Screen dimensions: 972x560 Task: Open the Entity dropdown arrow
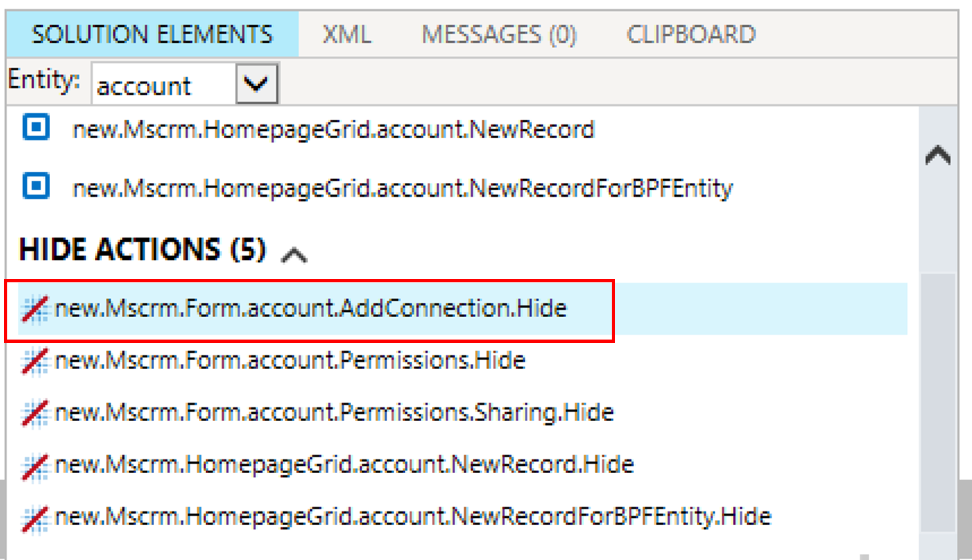click(256, 84)
